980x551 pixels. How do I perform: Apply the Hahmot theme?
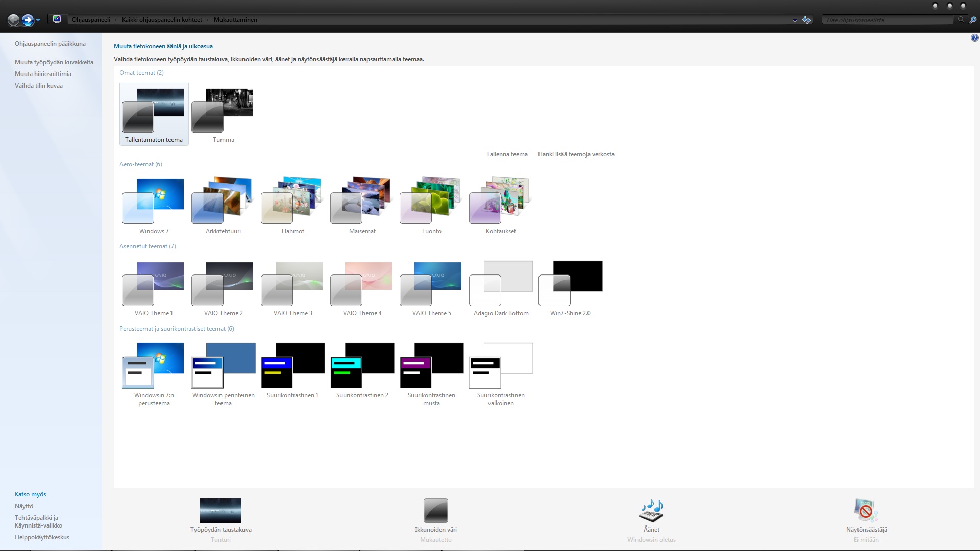pyautogui.click(x=292, y=205)
